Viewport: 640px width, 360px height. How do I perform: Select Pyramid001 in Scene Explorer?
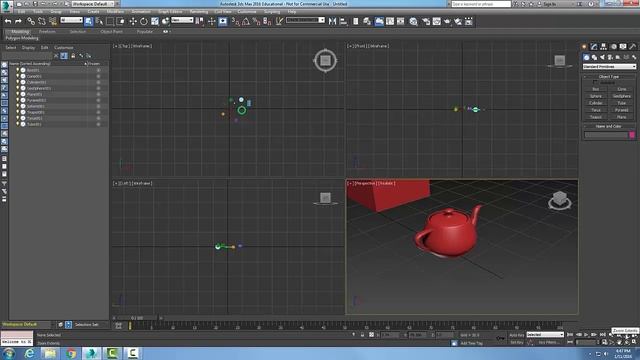pos(36,100)
